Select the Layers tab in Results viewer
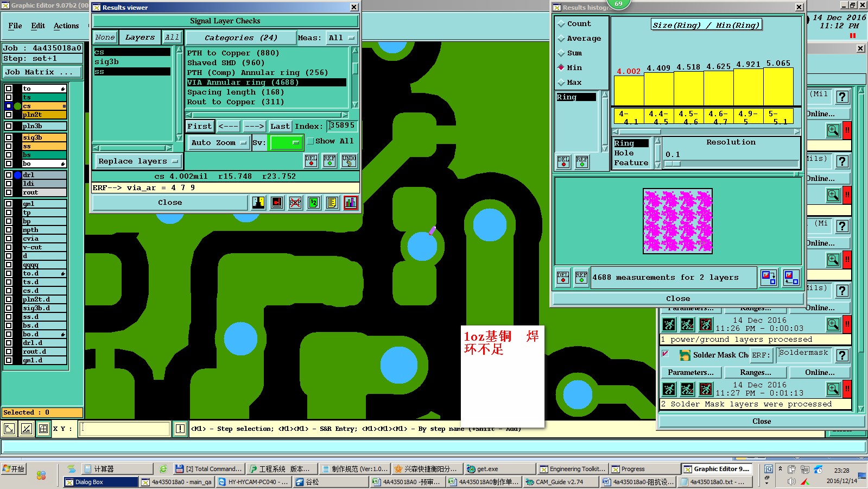 tap(140, 37)
